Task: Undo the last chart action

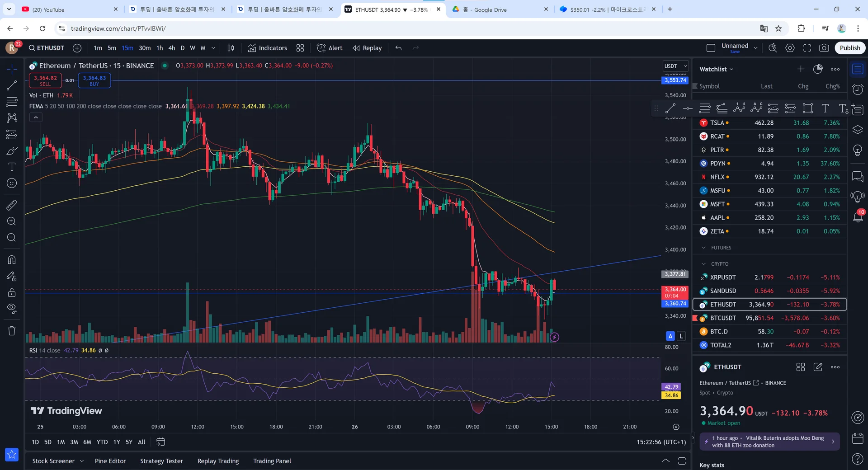Action: coord(398,48)
